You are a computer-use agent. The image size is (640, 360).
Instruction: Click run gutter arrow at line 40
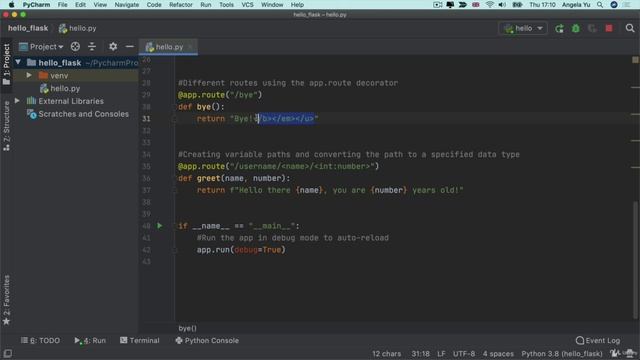pos(160,226)
